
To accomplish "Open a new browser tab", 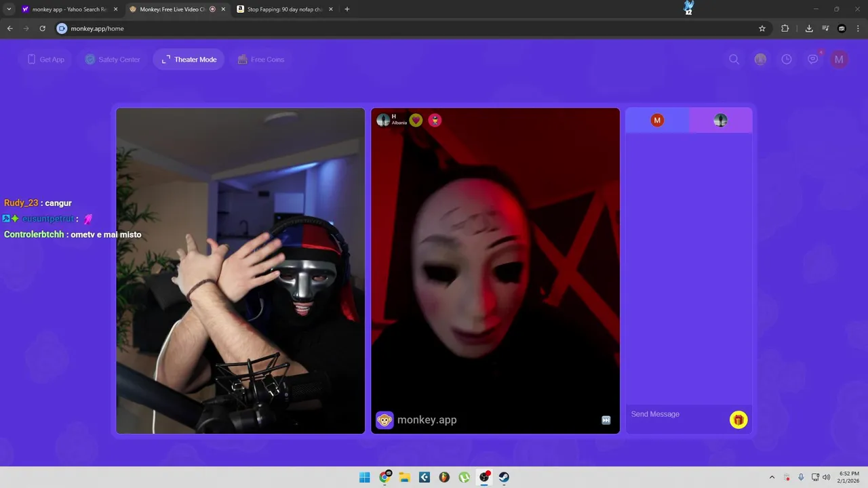I will click(x=347, y=9).
